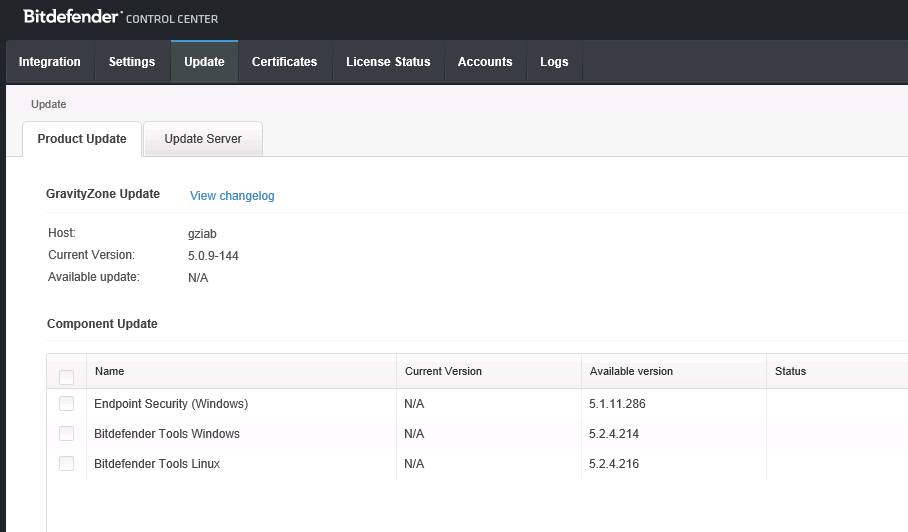Toggle the select-all checkbox in table header
The image size is (908, 532).
(67, 377)
